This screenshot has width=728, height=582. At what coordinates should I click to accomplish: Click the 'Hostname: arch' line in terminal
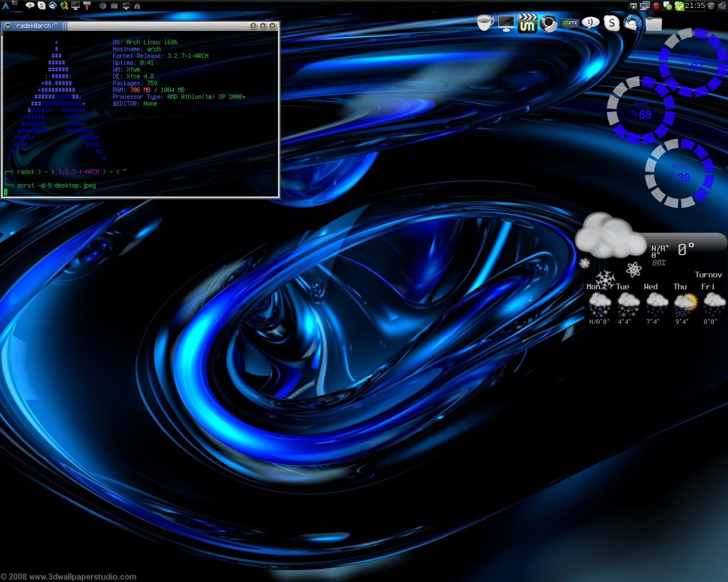136,49
